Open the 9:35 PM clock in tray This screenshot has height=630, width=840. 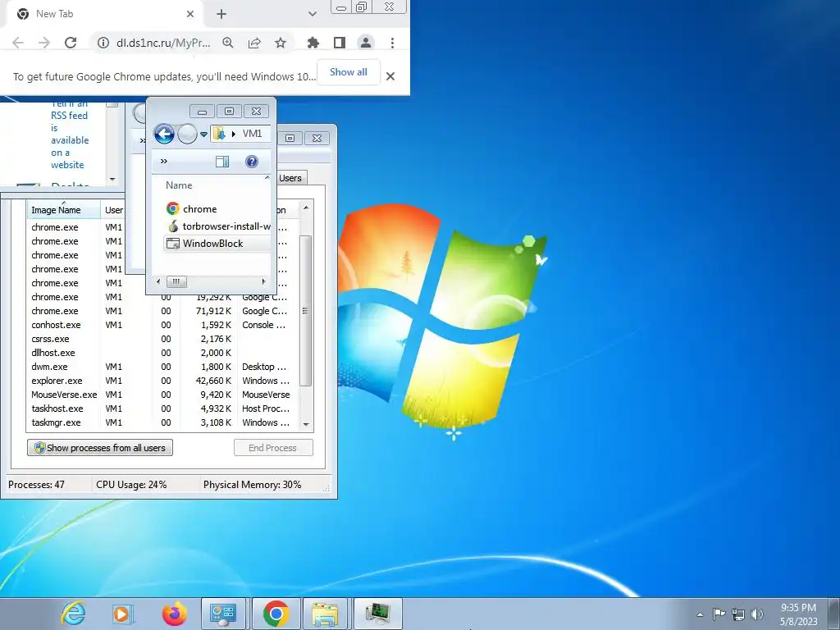pos(798,614)
